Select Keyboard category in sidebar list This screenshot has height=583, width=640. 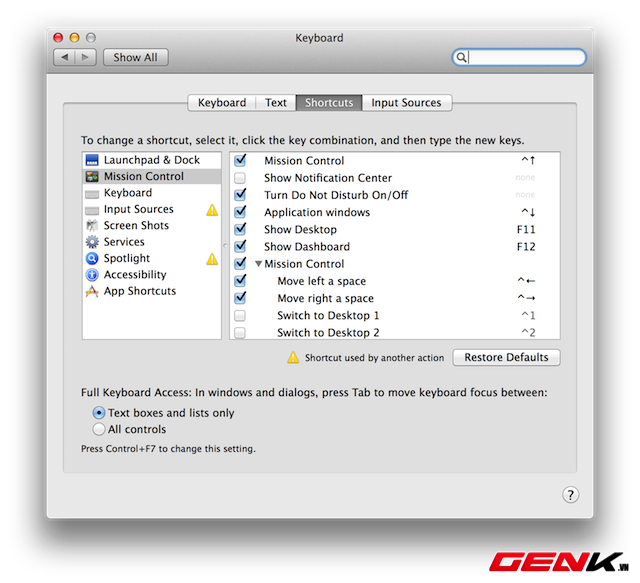point(152,193)
